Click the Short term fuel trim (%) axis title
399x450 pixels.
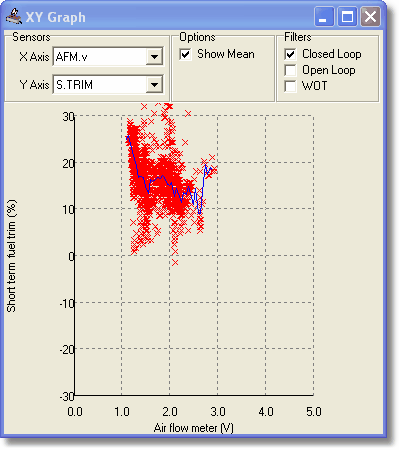pyautogui.click(x=11, y=256)
